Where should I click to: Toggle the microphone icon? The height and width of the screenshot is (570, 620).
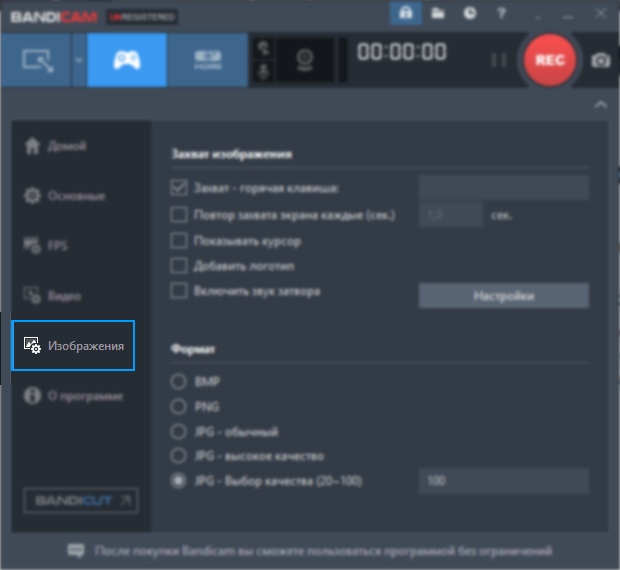point(263,72)
